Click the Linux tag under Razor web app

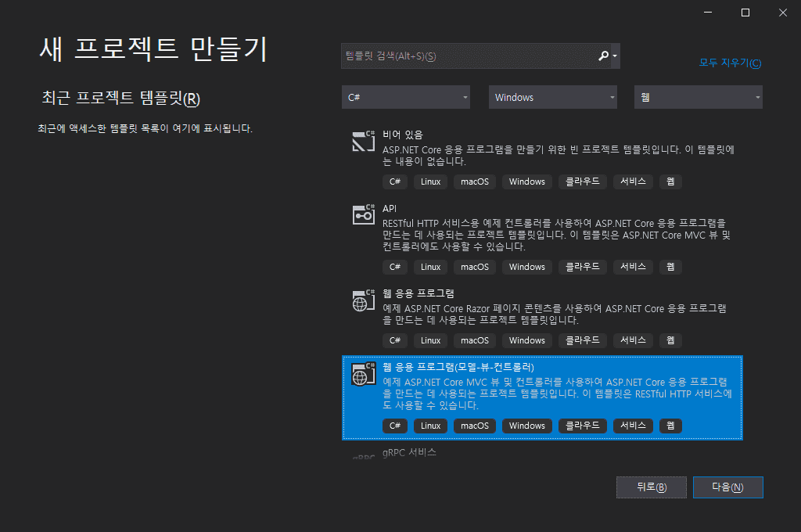(431, 340)
